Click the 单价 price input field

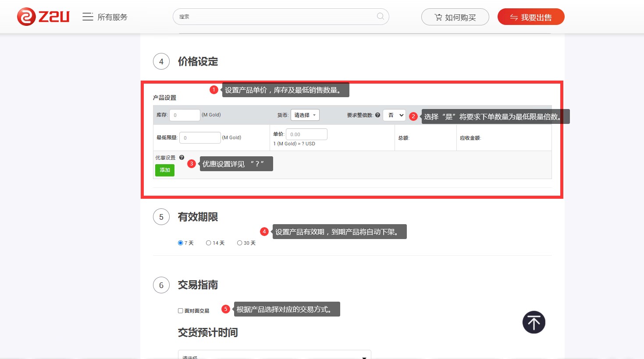(306, 134)
